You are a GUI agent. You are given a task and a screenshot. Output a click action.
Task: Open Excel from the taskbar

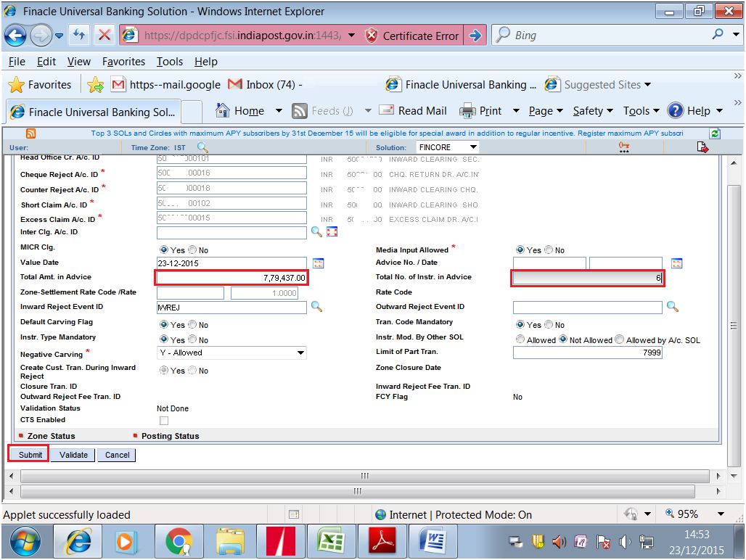332,541
